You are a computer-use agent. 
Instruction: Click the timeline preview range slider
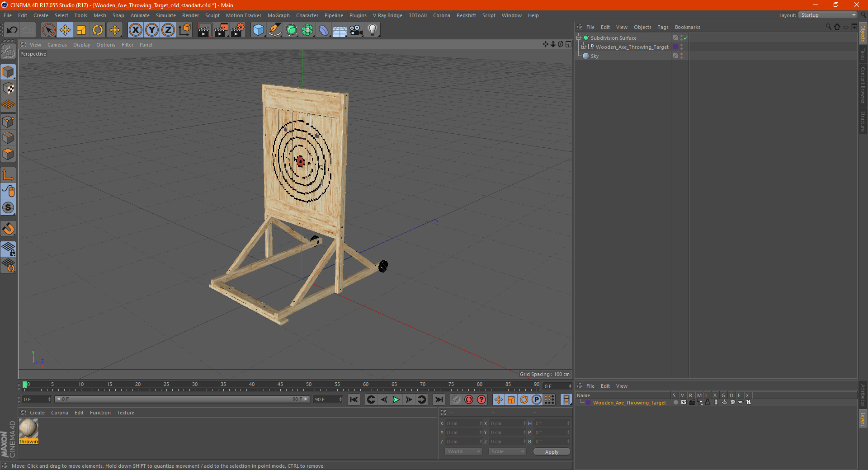point(182,399)
